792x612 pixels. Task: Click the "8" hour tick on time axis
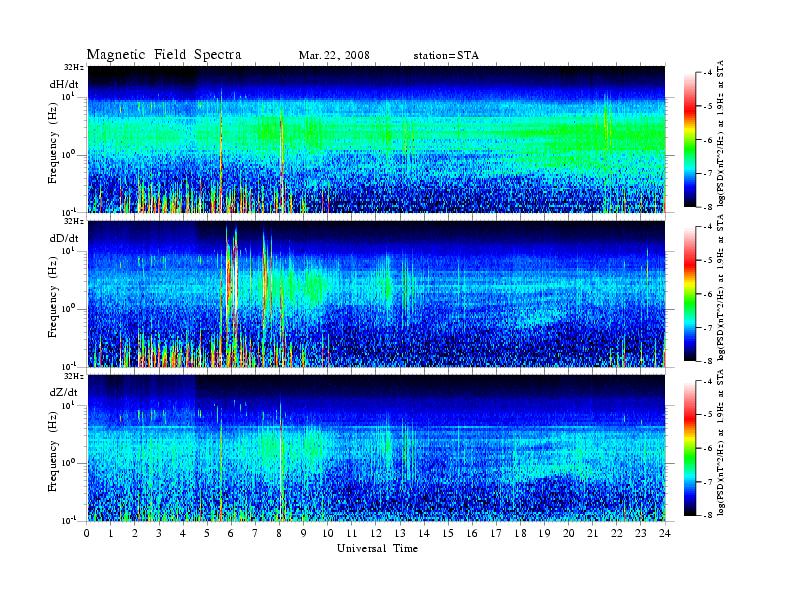point(279,533)
